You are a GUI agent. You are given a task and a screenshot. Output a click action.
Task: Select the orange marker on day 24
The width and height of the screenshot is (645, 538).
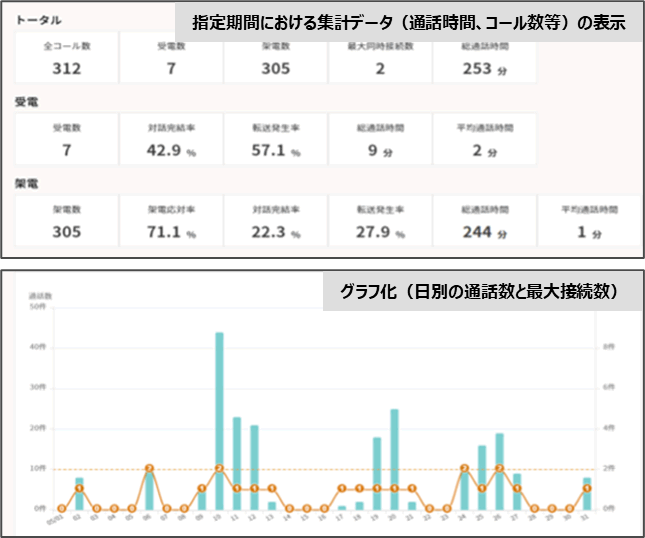pyautogui.click(x=464, y=468)
